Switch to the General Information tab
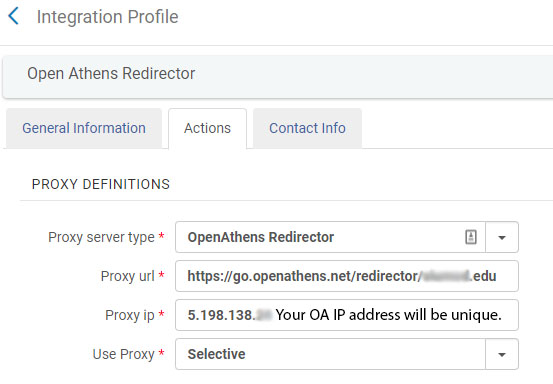 pos(84,128)
